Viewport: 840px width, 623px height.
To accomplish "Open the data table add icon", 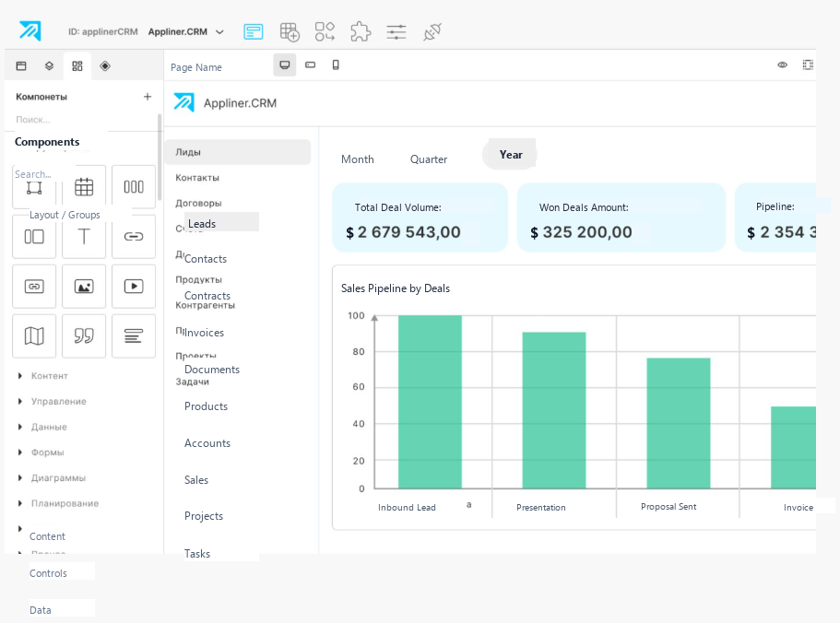I will pyautogui.click(x=290, y=31).
